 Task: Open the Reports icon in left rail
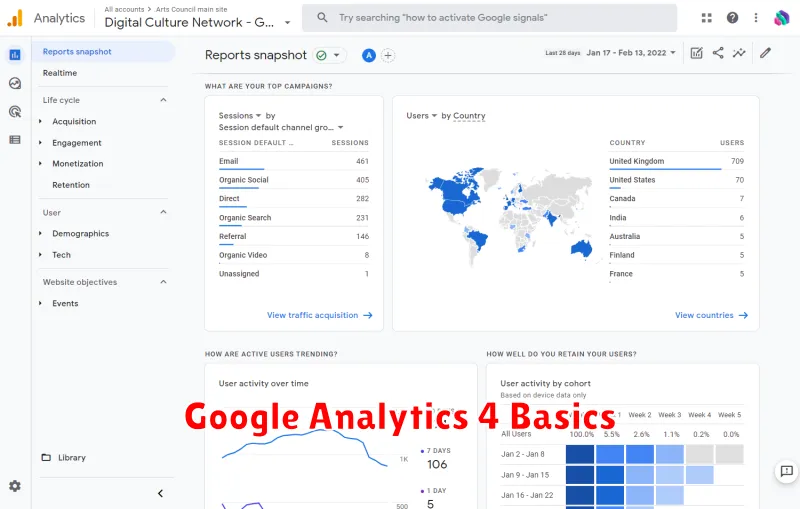(x=15, y=55)
